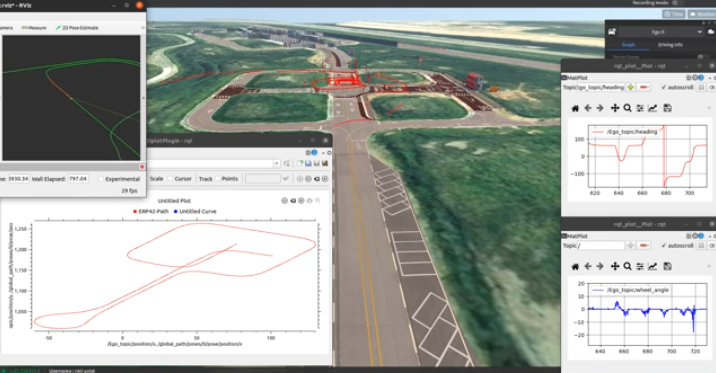Tick the Experimental checkbox in RViz
The image size is (716, 373).
[101, 179]
